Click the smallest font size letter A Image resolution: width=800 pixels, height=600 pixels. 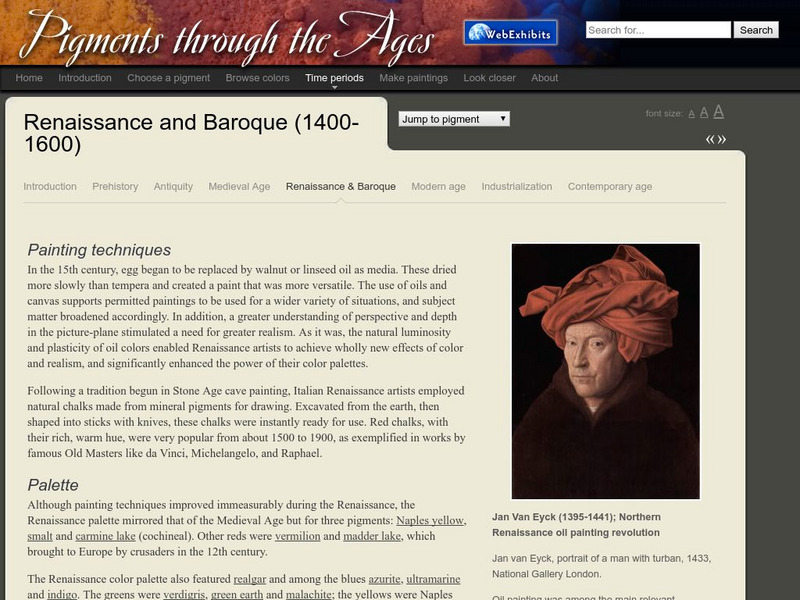point(690,112)
